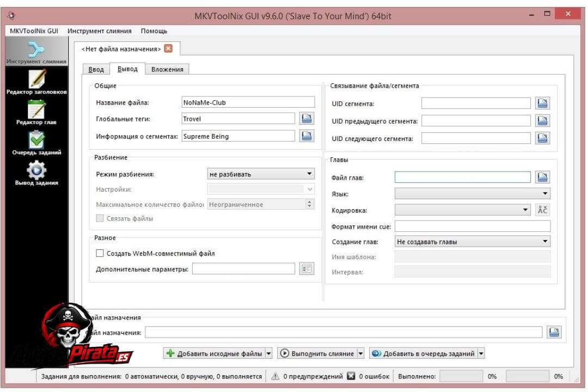588x392 pixels.
Task: Adjust Максимальное количество файлов stepper
Action: pyautogui.click(x=309, y=204)
